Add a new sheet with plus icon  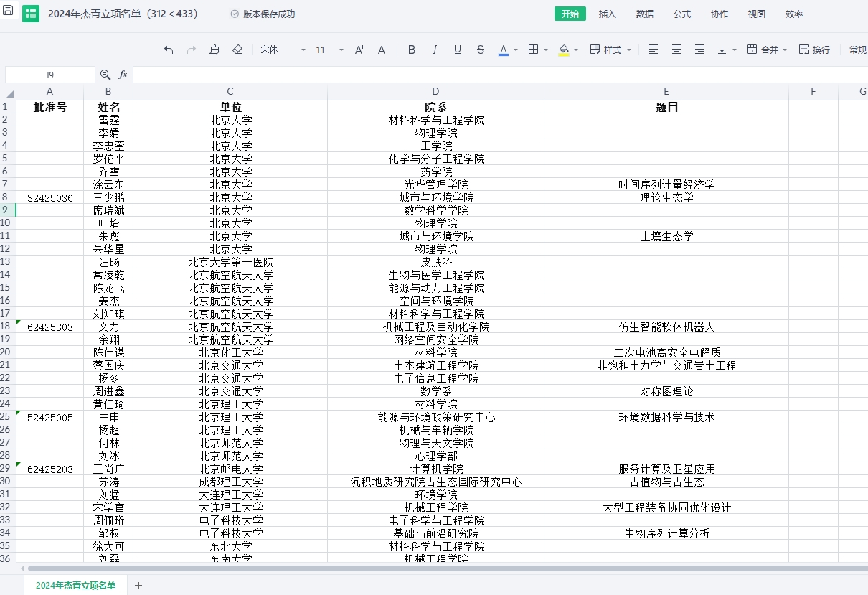(x=138, y=586)
